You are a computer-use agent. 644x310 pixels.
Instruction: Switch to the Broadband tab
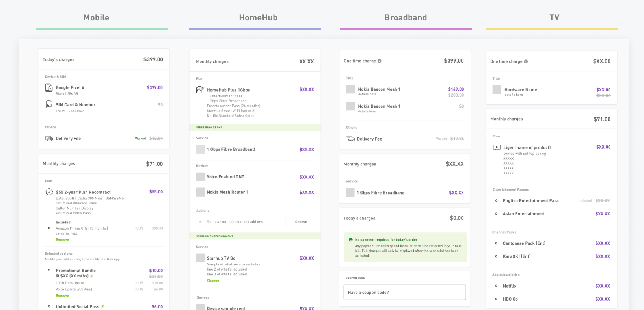(406, 17)
